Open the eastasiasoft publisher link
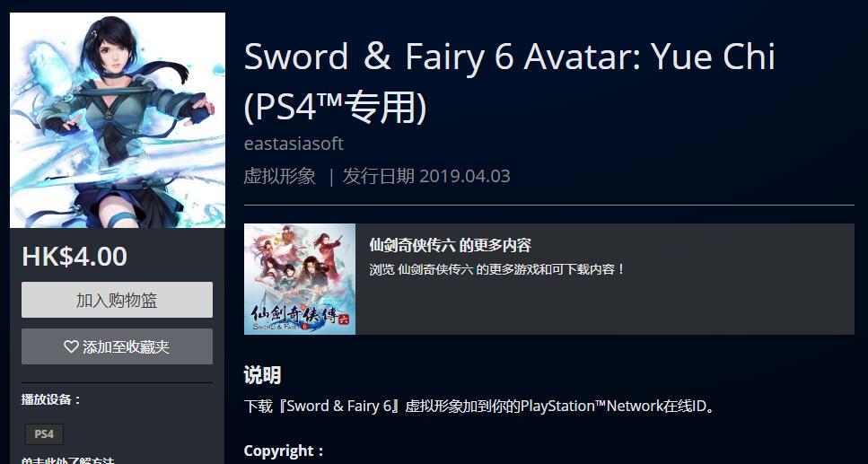 coord(294,144)
